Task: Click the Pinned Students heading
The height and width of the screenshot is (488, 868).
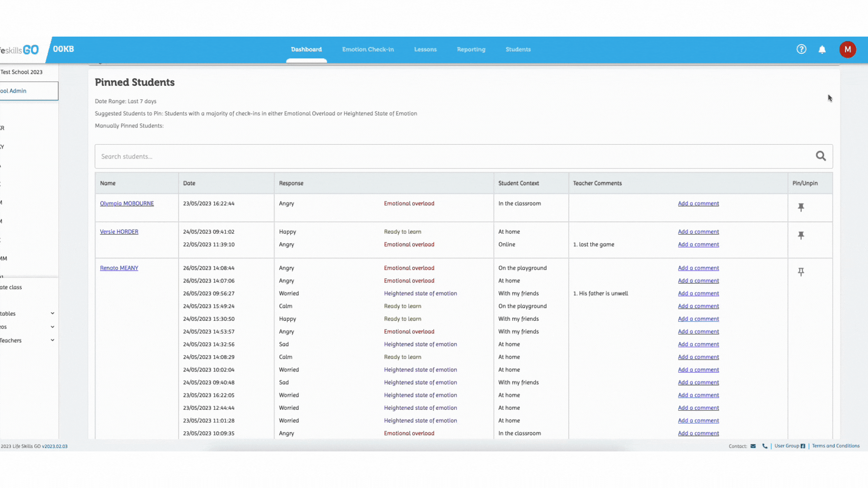Action: click(x=135, y=82)
